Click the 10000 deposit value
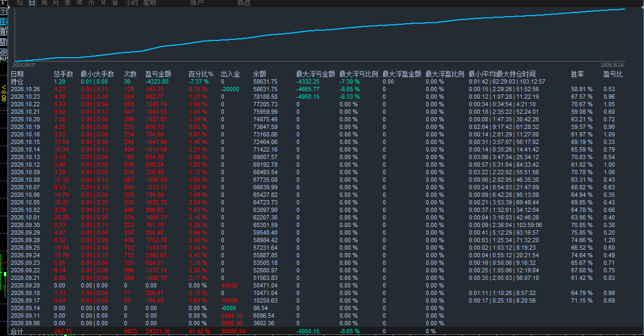The image size is (644, 336). 229,300
